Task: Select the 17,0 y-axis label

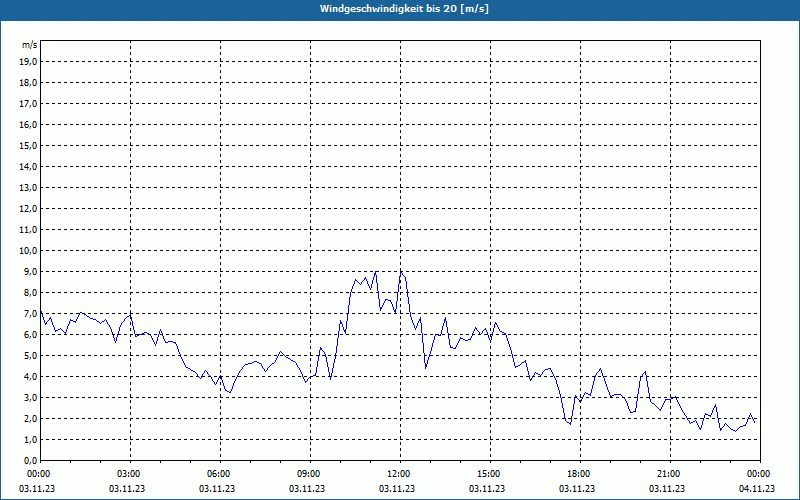Action: pos(28,104)
